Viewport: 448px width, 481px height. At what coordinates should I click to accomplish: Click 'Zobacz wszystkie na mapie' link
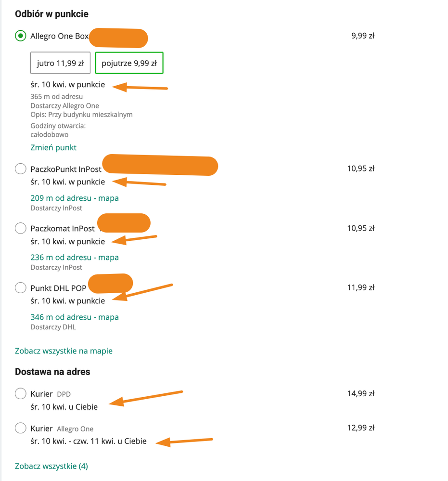[64, 351]
